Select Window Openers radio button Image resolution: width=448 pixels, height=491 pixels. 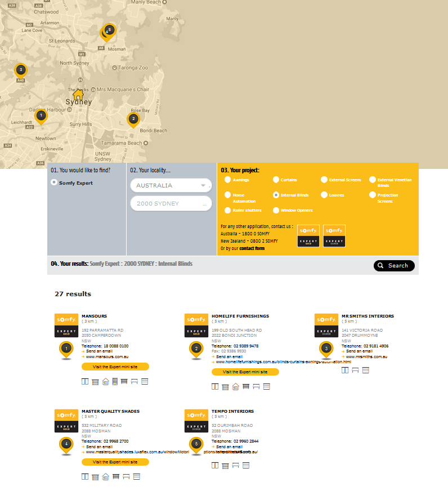[276, 210]
